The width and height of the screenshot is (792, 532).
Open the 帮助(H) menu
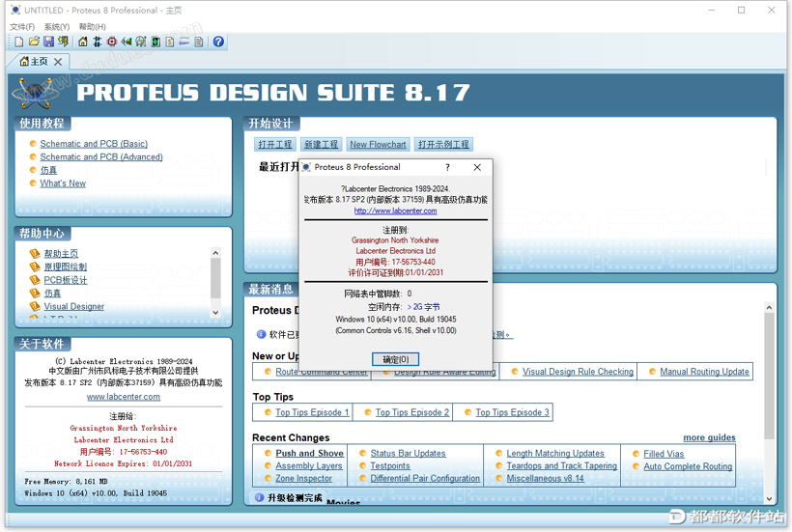click(x=92, y=26)
